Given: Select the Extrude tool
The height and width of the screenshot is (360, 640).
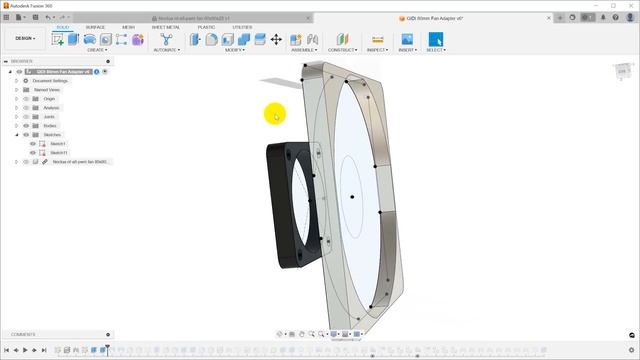Looking at the screenshot, I should (x=73, y=39).
